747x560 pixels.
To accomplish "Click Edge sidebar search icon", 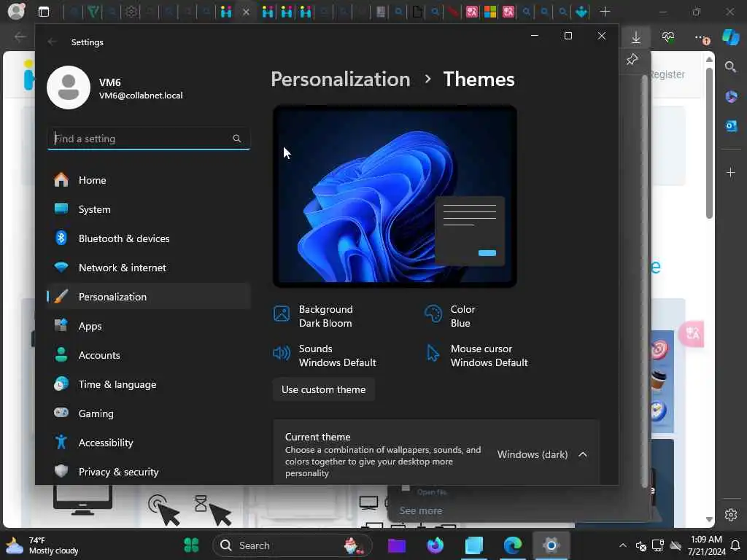I will pos(731,67).
